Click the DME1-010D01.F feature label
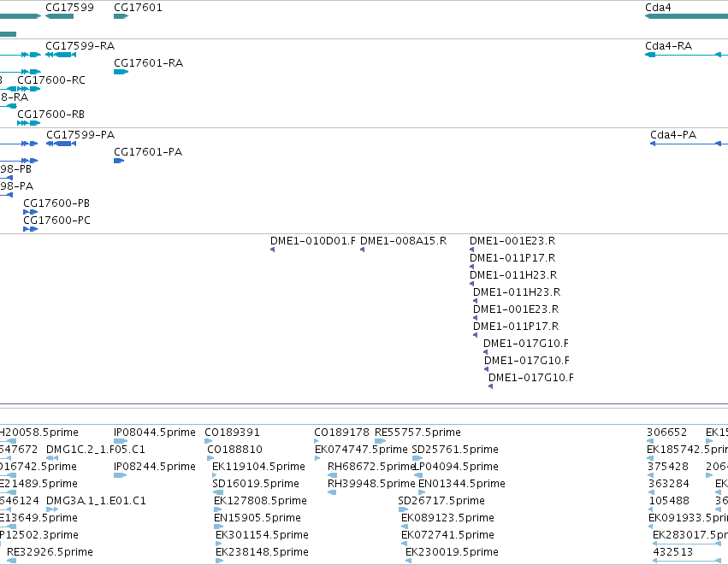This screenshot has width=728, height=565. click(313, 241)
